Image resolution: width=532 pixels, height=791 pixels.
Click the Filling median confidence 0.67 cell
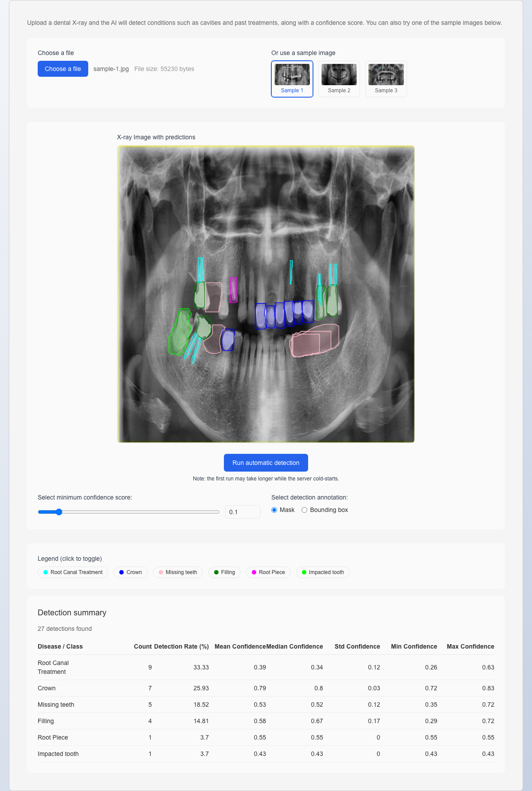317,721
